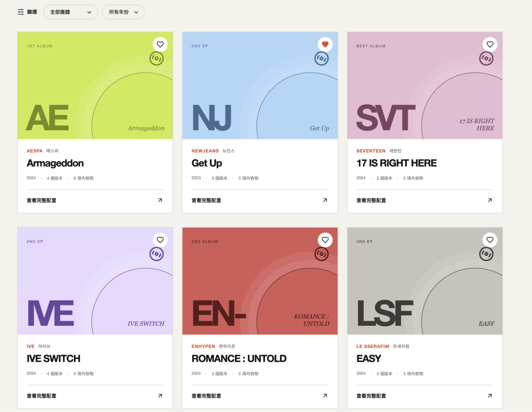Click the arrow icon on IVE SWITCH card
The width and height of the screenshot is (532, 412).
[160, 396]
